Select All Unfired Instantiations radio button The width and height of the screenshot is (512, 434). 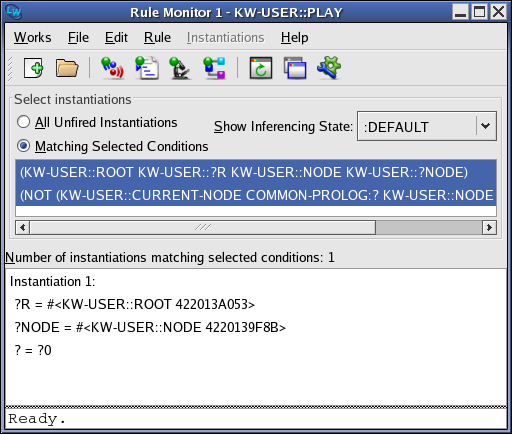click(x=23, y=122)
